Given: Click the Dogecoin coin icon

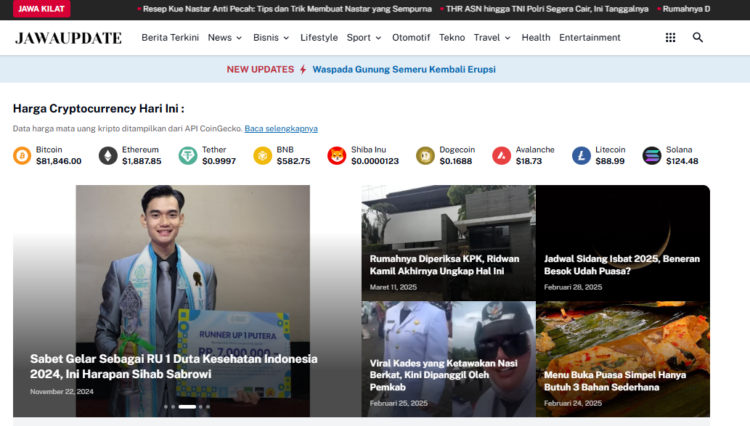Looking at the screenshot, I should 425,155.
